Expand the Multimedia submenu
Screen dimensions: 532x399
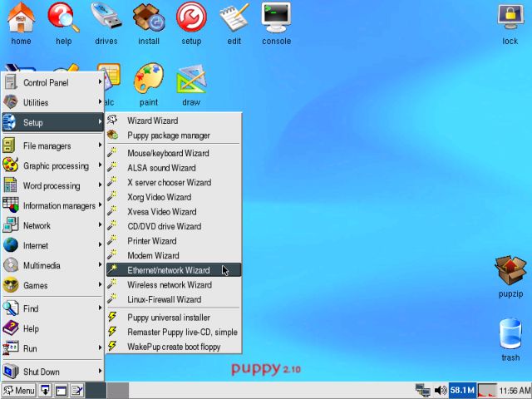point(52,266)
